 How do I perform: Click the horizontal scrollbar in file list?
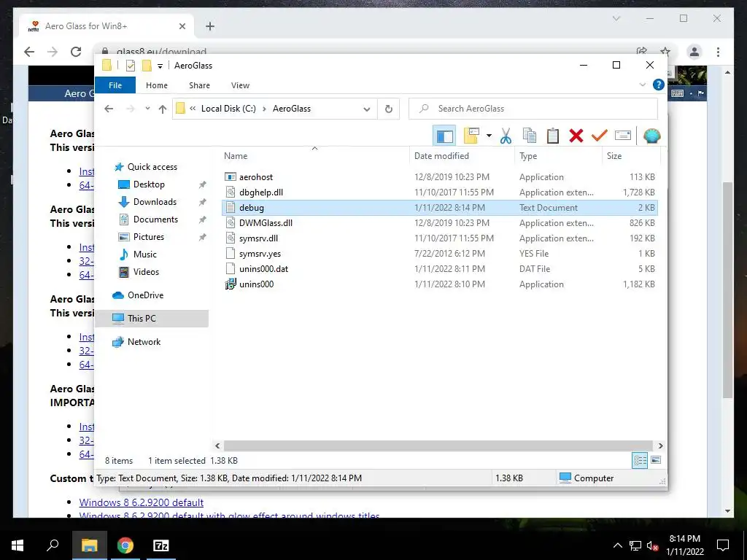pyautogui.click(x=438, y=446)
